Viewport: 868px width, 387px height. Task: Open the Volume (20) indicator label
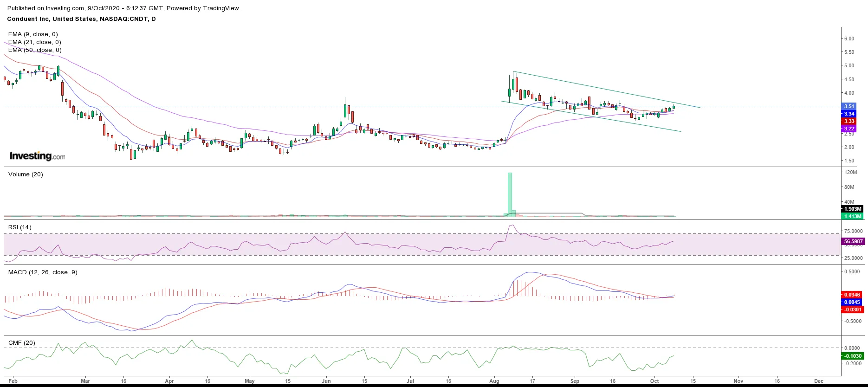coord(26,174)
